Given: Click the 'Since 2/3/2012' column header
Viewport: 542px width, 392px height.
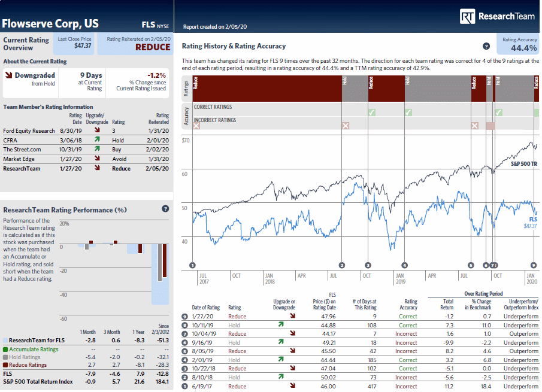Looking at the screenshot, I should click(x=160, y=329).
